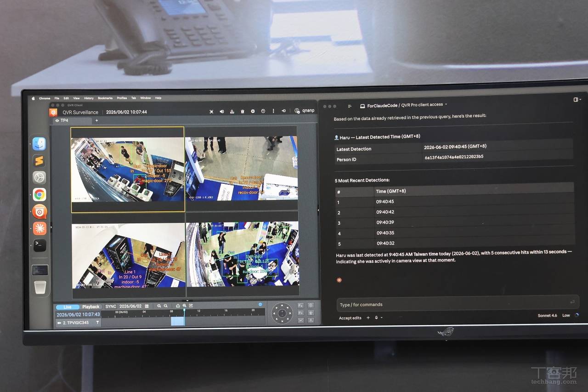The height and width of the screenshot is (392, 588).
Task: Open Trash in the dock
Action: point(40,287)
